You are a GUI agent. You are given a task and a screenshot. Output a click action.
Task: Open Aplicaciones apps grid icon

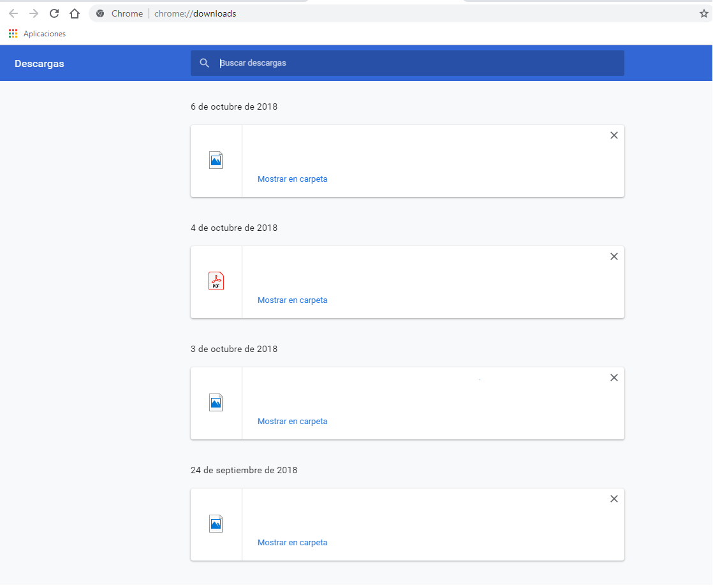click(13, 34)
